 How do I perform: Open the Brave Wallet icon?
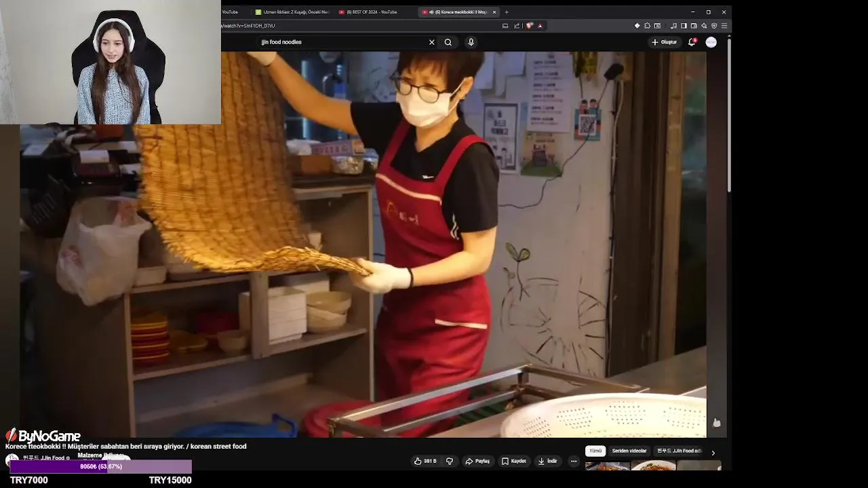coord(694,26)
